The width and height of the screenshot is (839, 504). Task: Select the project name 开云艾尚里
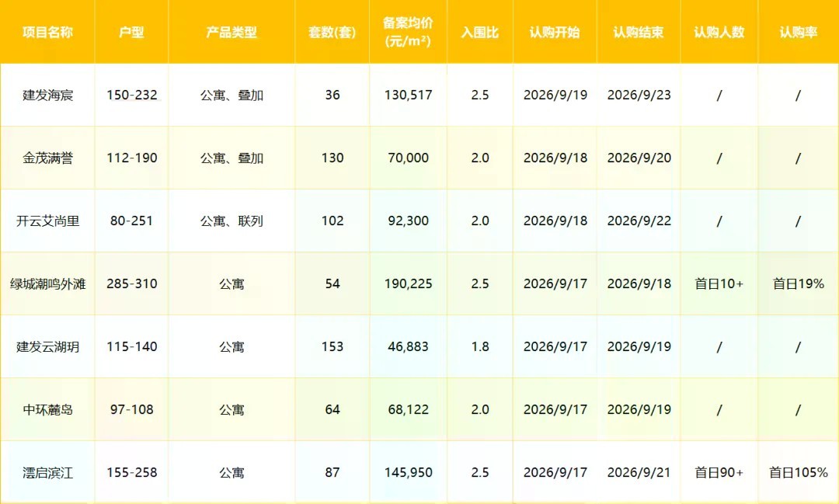(x=47, y=221)
